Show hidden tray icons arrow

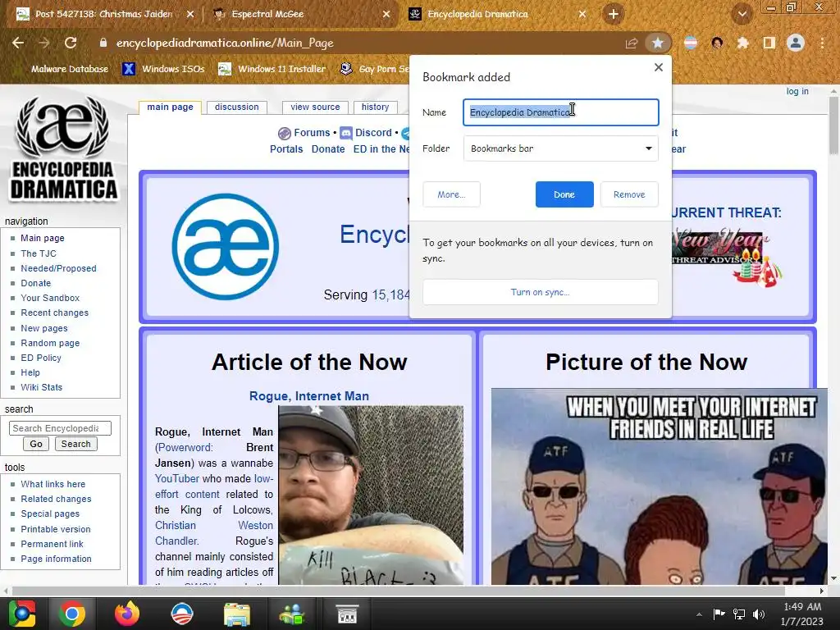[x=699, y=614]
